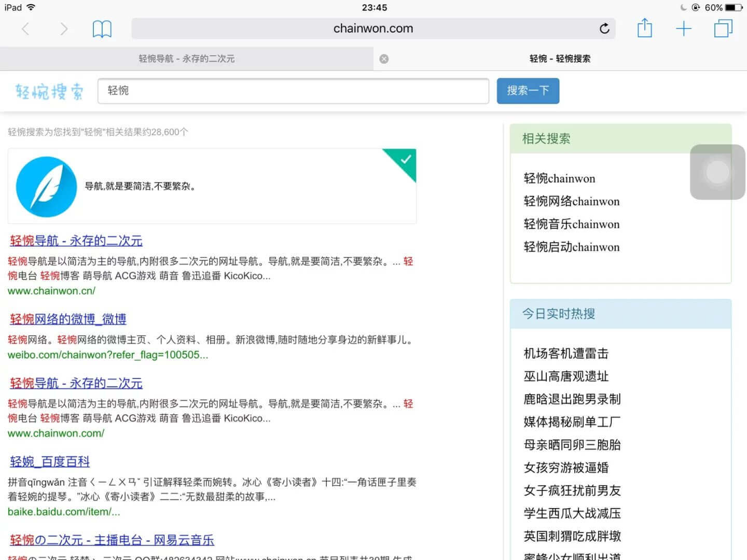Tap the Safari back arrow
747x560 pixels.
coord(25,29)
